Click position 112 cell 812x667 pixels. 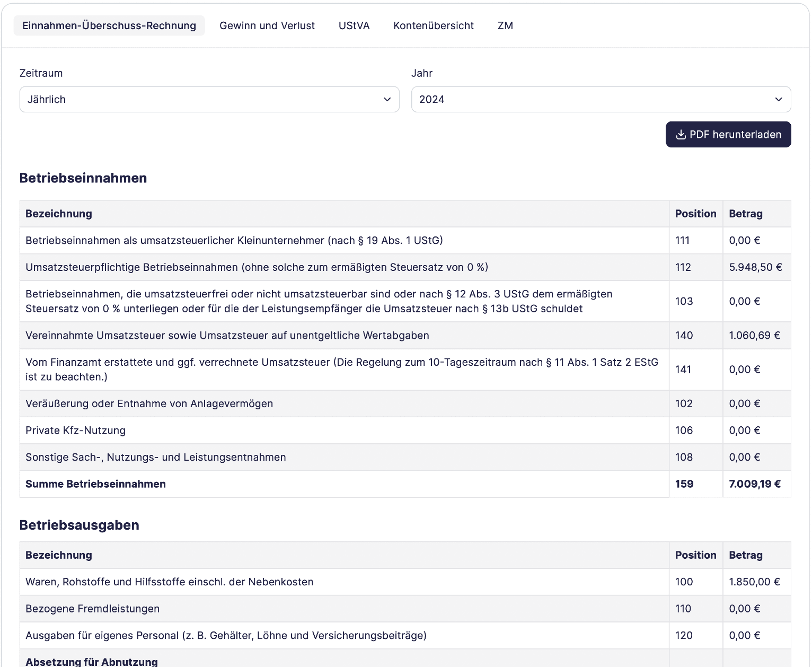696,267
